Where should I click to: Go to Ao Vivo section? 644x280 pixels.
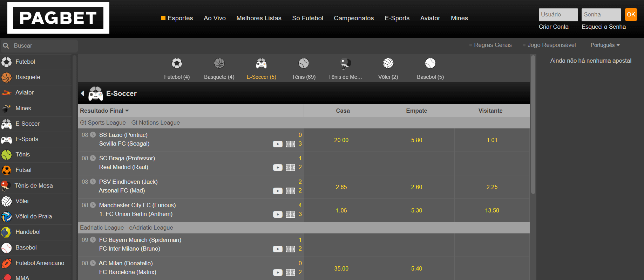tap(215, 18)
